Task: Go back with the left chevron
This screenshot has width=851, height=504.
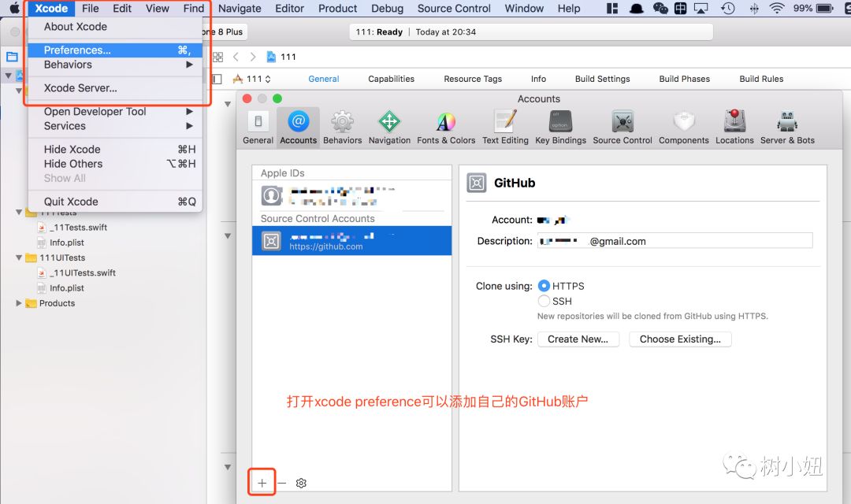Action: click(236, 57)
